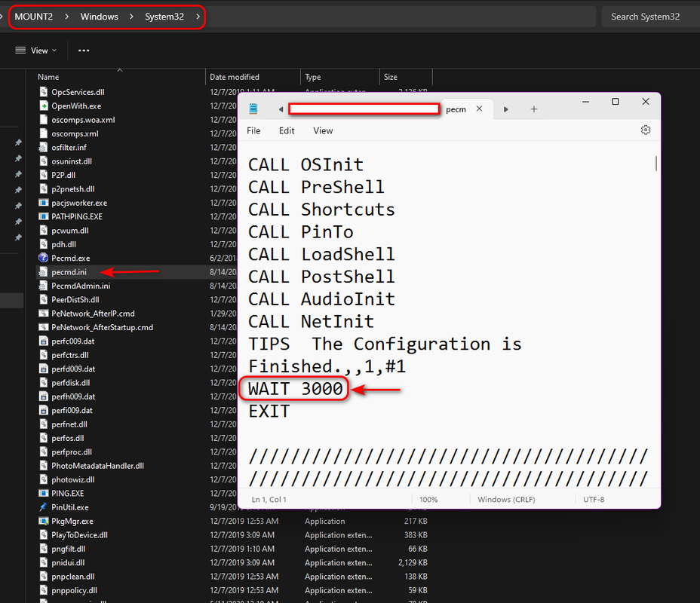Click the OpcServices.dll file icon
Image resolution: width=700 pixels, height=603 pixels.
pyautogui.click(x=43, y=92)
